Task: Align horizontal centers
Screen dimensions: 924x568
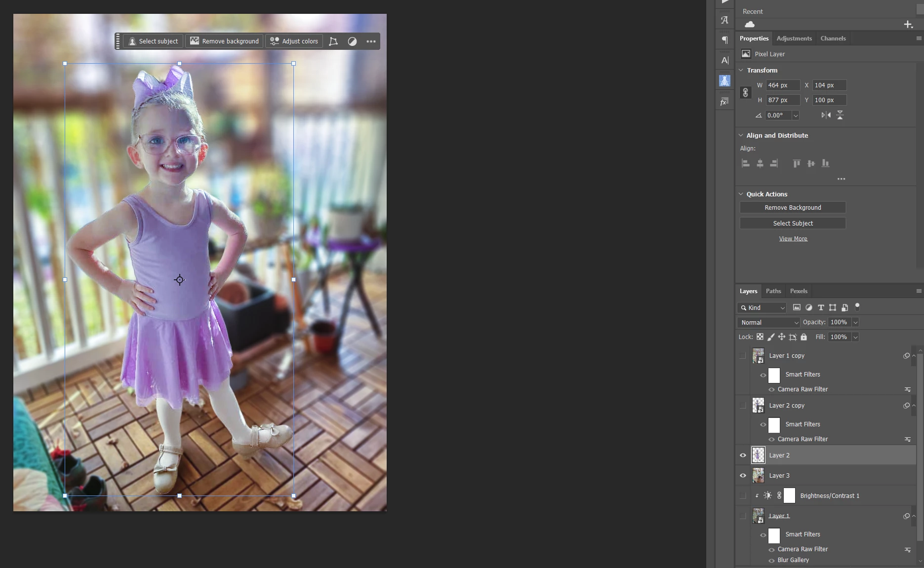Action: pyautogui.click(x=760, y=163)
